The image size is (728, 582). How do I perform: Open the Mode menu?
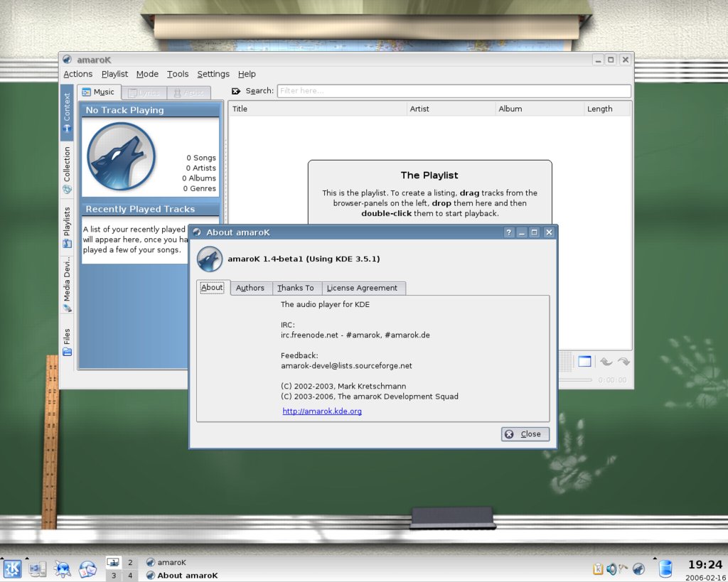point(147,74)
